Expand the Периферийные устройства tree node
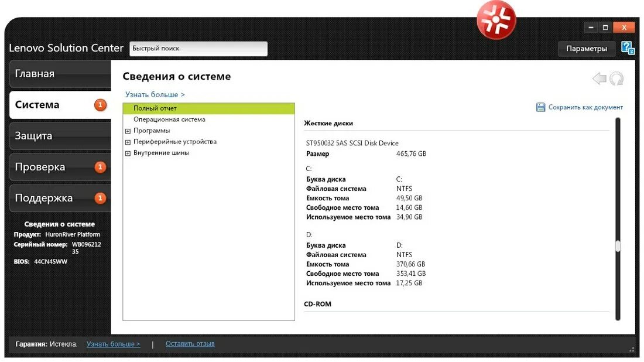The image size is (644, 362). pyautogui.click(x=128, y=142)
